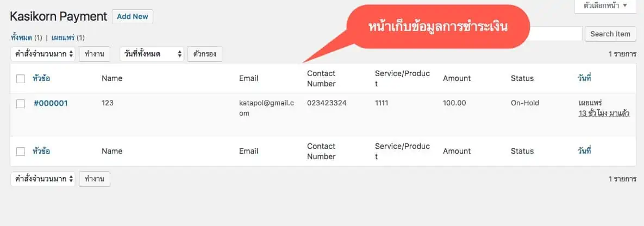Image resolution: width=644 pixels, height=226 pixels.
Task: Open the bottom คำสั่งจำนวนมาก bulk actions dropdown
Action: click(43, 179)
